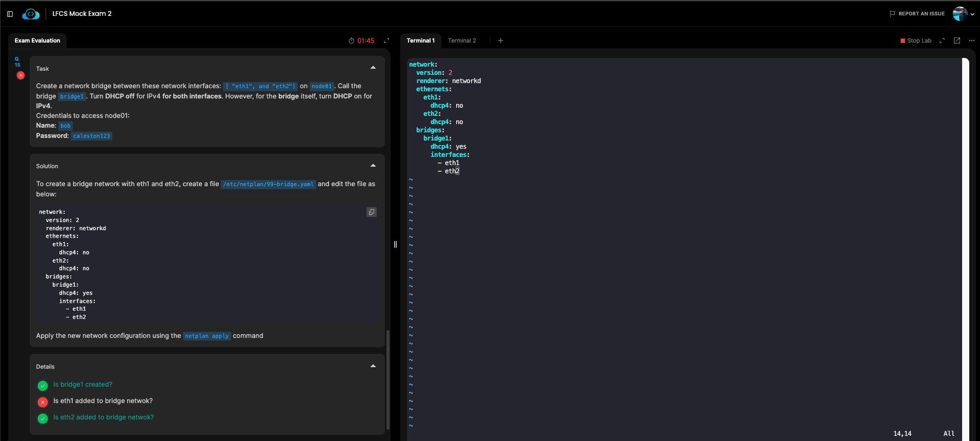Viewport: 980px width, 441px height.
Task: Click the exam panel vertical scrollbar
Action: coord(387,379)
